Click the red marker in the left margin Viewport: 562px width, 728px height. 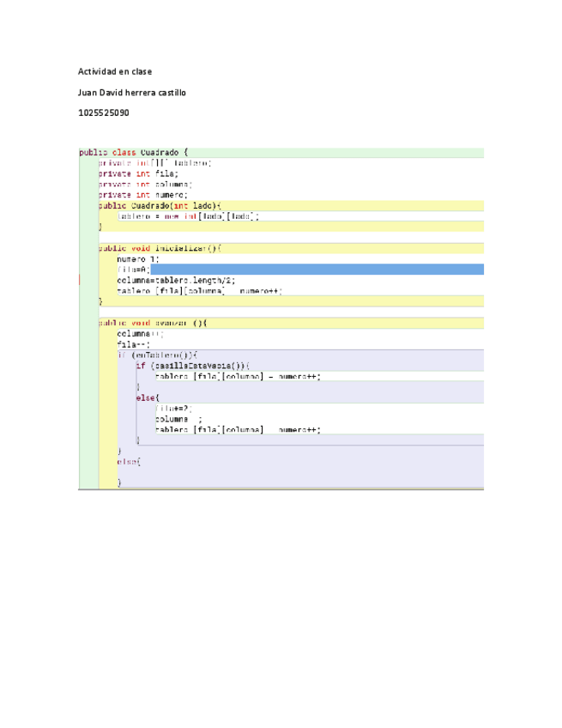click(x=80, y=280)
